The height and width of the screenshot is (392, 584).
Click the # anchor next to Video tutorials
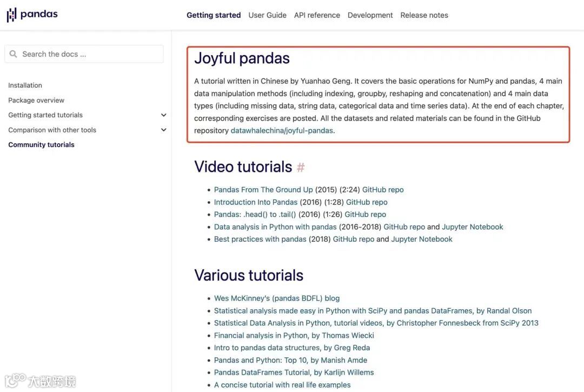(x=301, y=167)
